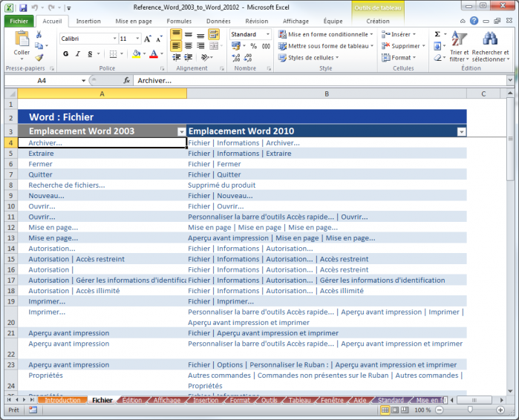The image size is (519, 420).
Task: Open Mettre sous forme de tableau
Action: pyautogui.click(x=326, y=46)
